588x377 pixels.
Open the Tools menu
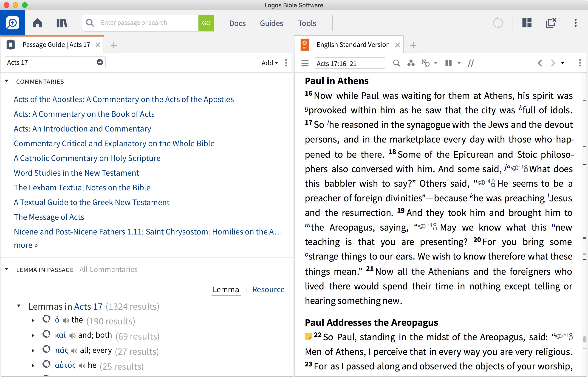(307, 23)
